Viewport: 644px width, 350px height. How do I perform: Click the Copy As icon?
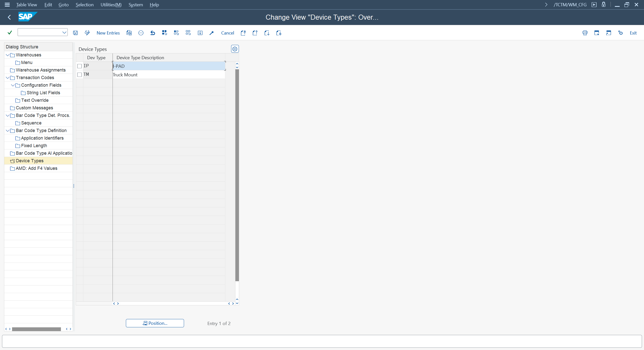click(x=129, y=33)
